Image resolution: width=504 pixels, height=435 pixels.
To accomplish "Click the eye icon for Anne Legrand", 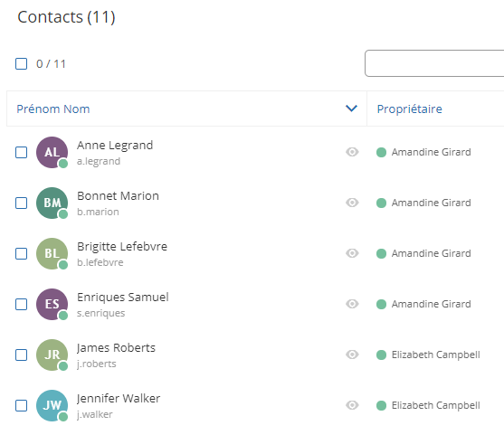I will pyautogui.click(x=352, y=152).
